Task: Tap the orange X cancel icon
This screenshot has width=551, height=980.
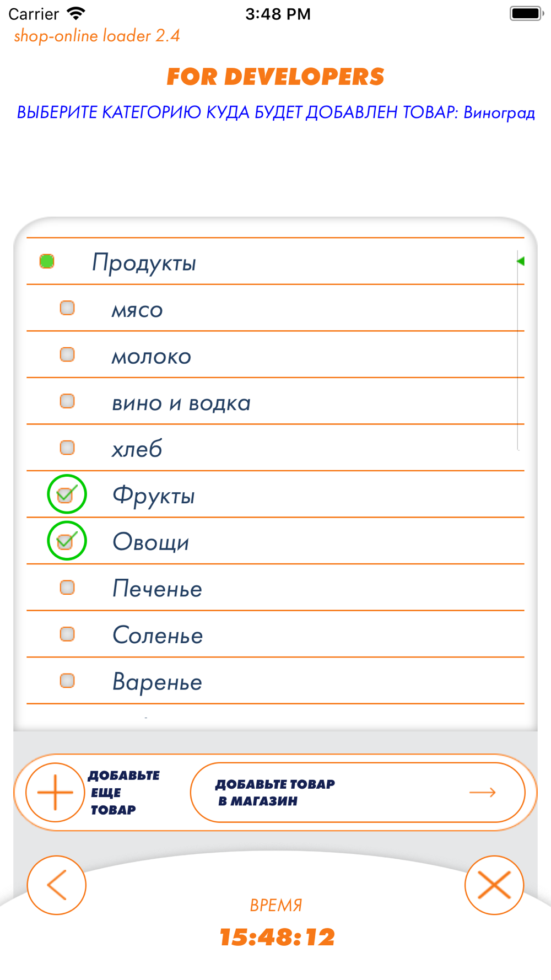Action: [494, 885]
